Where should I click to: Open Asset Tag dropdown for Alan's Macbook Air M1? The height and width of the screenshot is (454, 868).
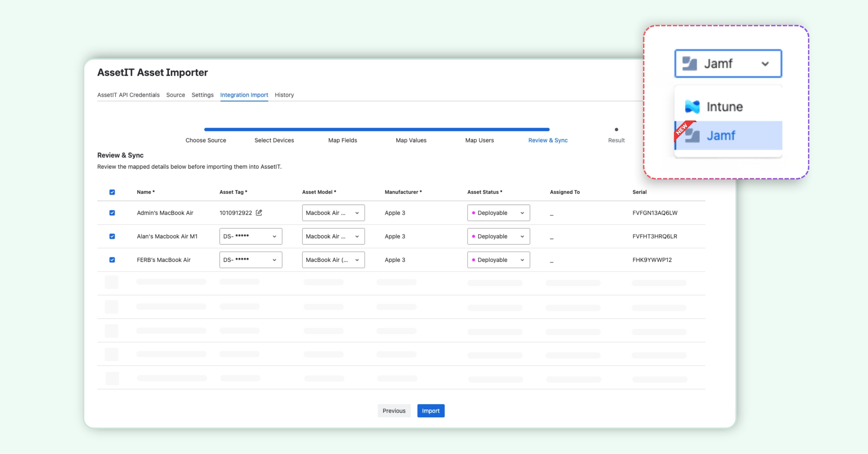[251, 236]
